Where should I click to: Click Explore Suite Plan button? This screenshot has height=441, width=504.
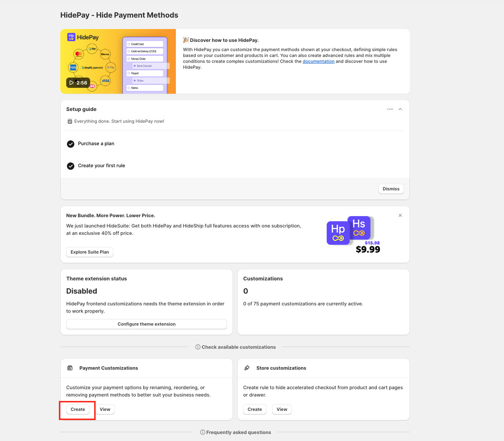click(90, 252)
